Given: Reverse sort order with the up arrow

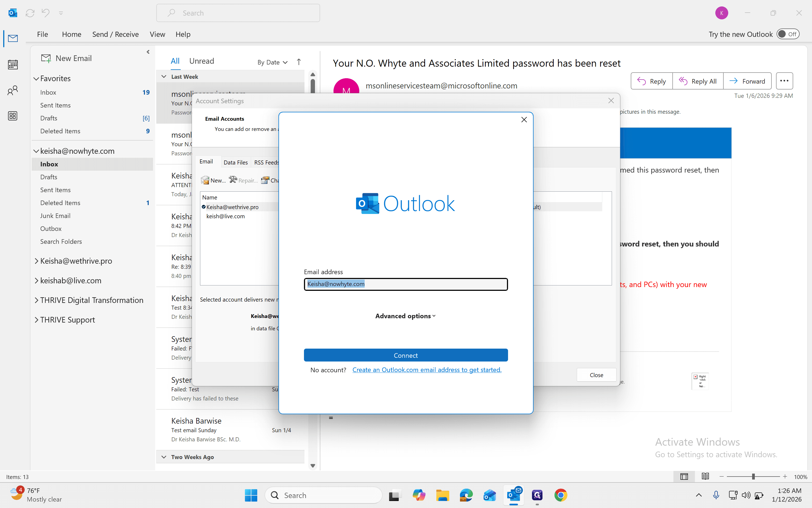Looking at the screenshot, I should click(x=299, y=62).
